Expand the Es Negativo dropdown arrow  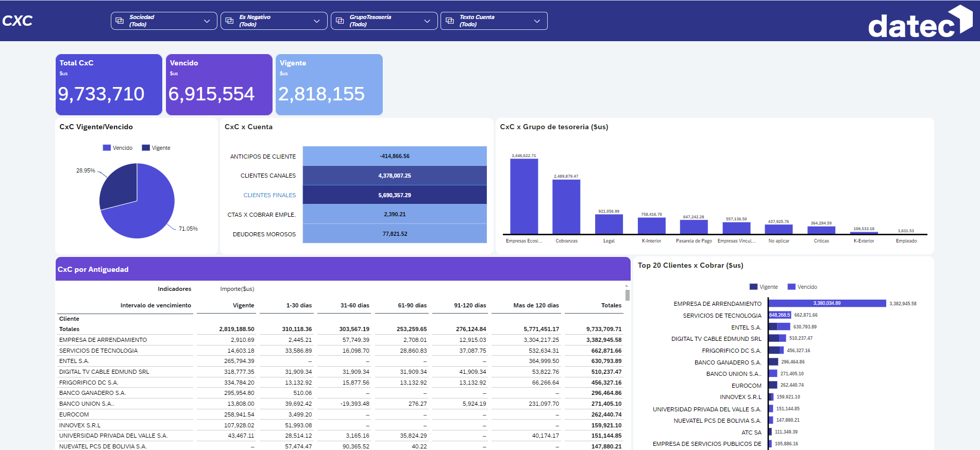pos(316,21)
